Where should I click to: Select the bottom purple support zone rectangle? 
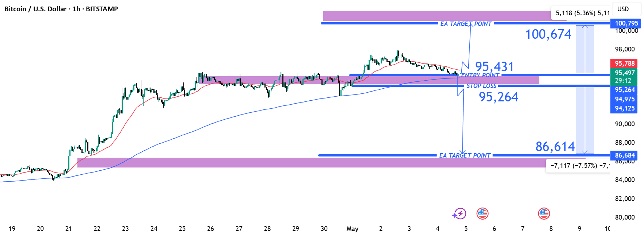pyautogui.click(x=331, y=163)
